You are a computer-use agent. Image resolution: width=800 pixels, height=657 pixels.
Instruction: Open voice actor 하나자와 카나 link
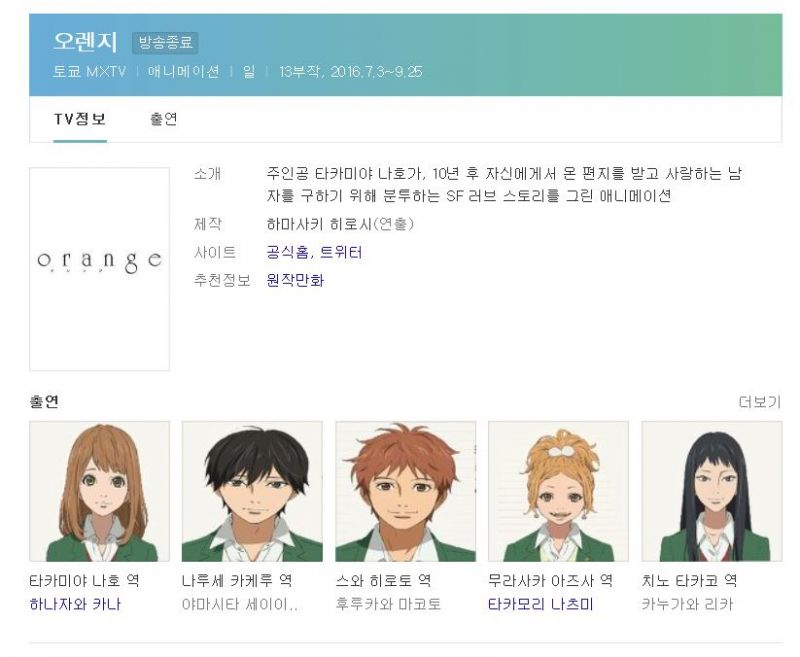75,604
